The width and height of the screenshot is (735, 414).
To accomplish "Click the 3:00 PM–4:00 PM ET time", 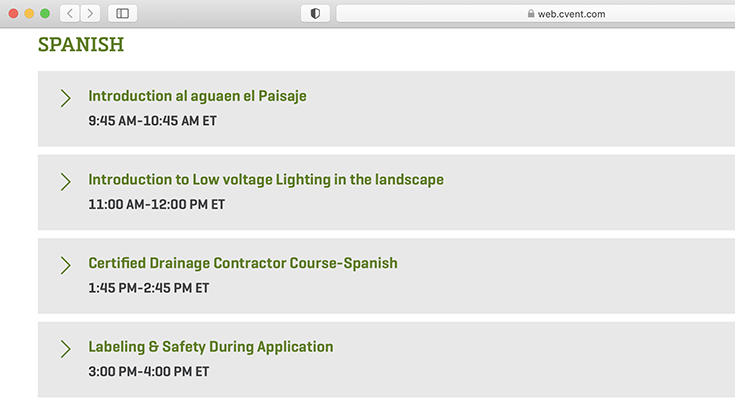I will pos(148,371).
